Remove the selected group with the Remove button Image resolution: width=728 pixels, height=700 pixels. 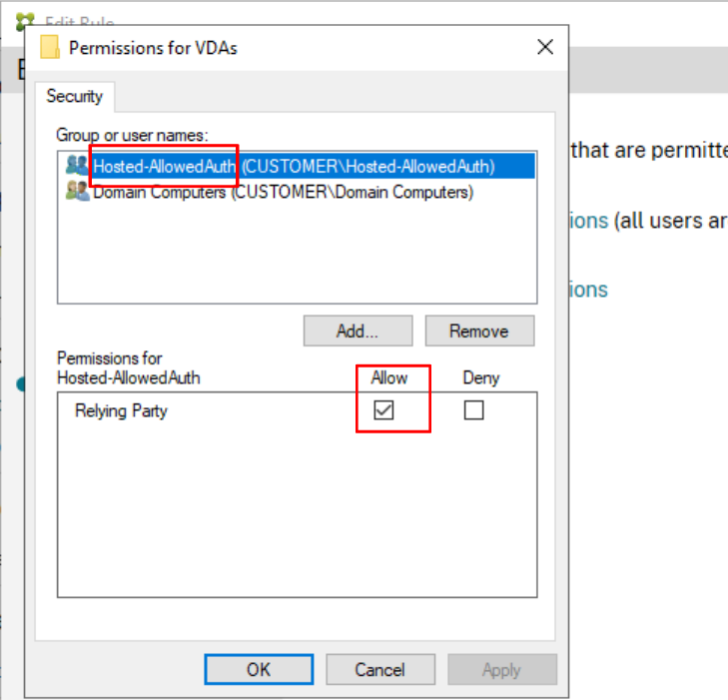click(479, 331)
